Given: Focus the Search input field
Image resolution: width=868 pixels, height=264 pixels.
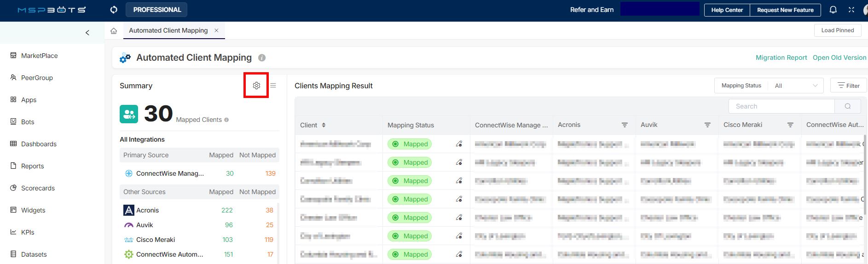Looking at the screenshot, I should coord(781,106).
